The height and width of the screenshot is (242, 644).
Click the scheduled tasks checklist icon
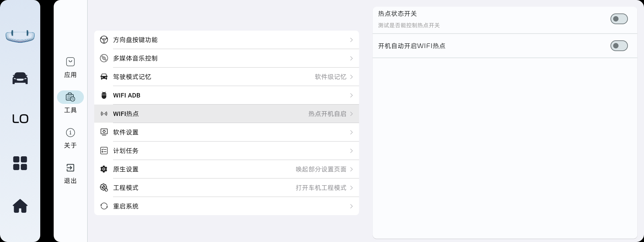pyautogui.click(x=104, y=151)
